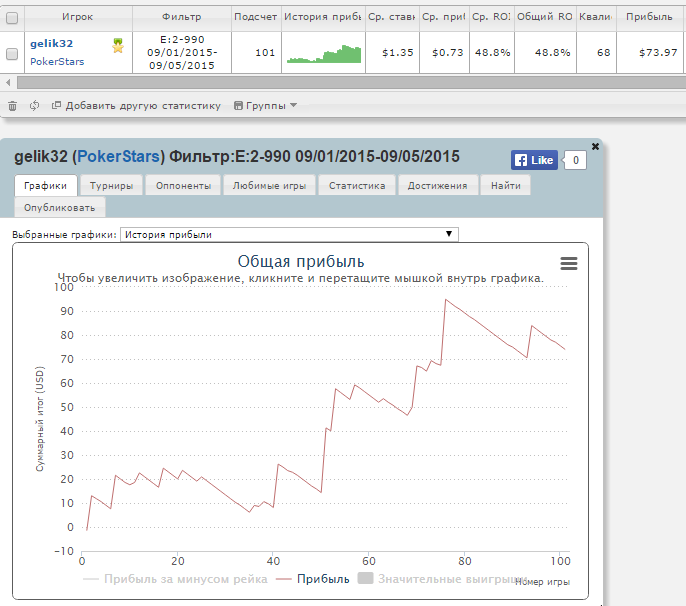Open the Найти tab
The width and height of the screenshot is (686, 606).
tap(506, 186)
